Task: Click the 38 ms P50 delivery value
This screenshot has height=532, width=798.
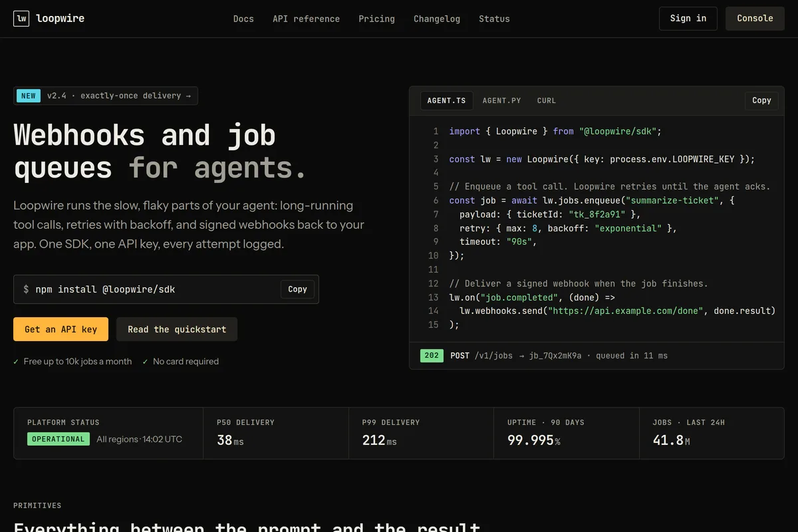Action: click(230, 440)
